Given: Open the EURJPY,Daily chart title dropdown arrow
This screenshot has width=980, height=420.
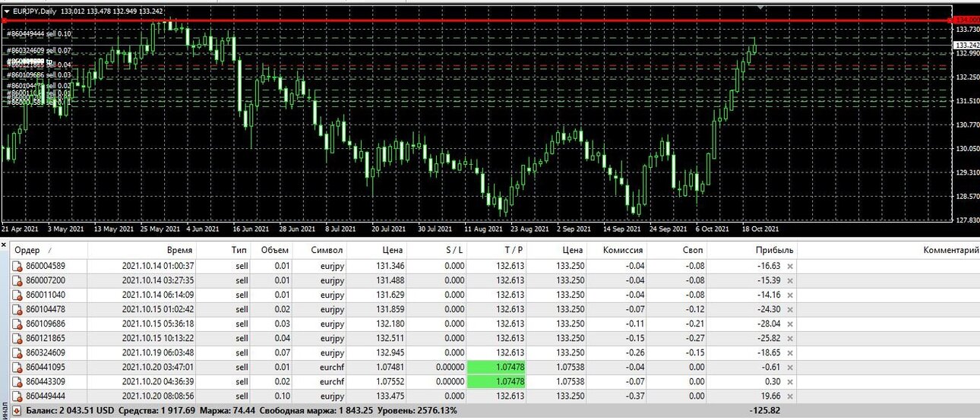Looking at the screenshot, I should point(7,11).
